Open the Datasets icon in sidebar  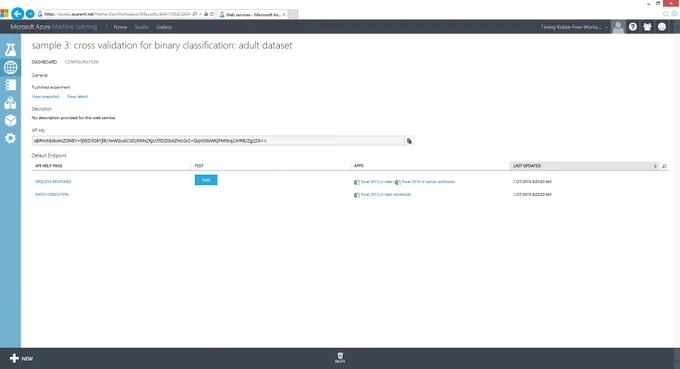tap(10, 103)
